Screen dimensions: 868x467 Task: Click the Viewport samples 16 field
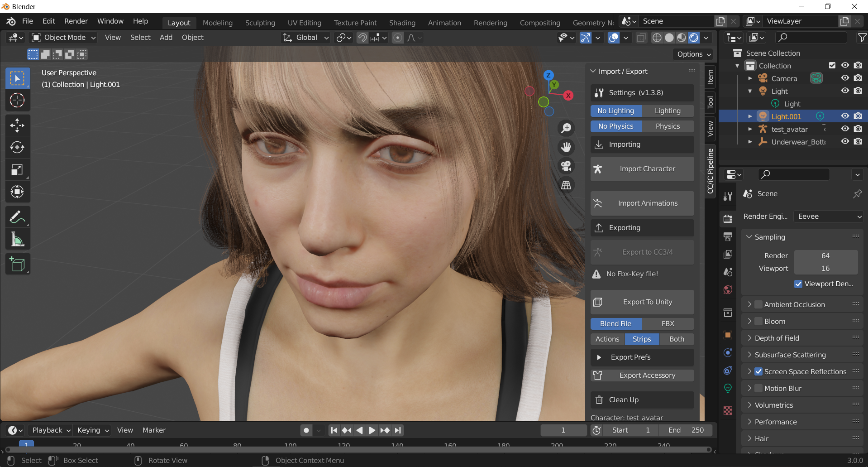pyautogui.click(x=826, y=269)
